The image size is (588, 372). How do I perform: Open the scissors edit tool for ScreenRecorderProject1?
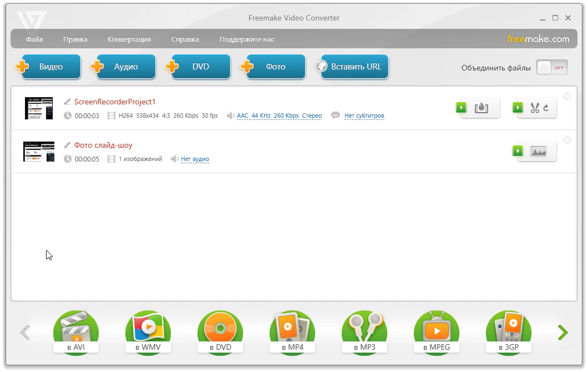point(536,108)
